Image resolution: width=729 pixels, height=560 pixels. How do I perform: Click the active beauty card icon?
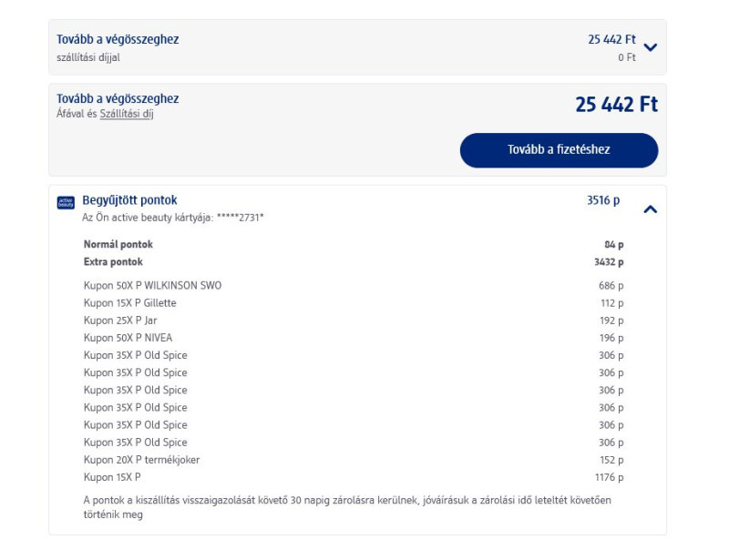(66, 202)
